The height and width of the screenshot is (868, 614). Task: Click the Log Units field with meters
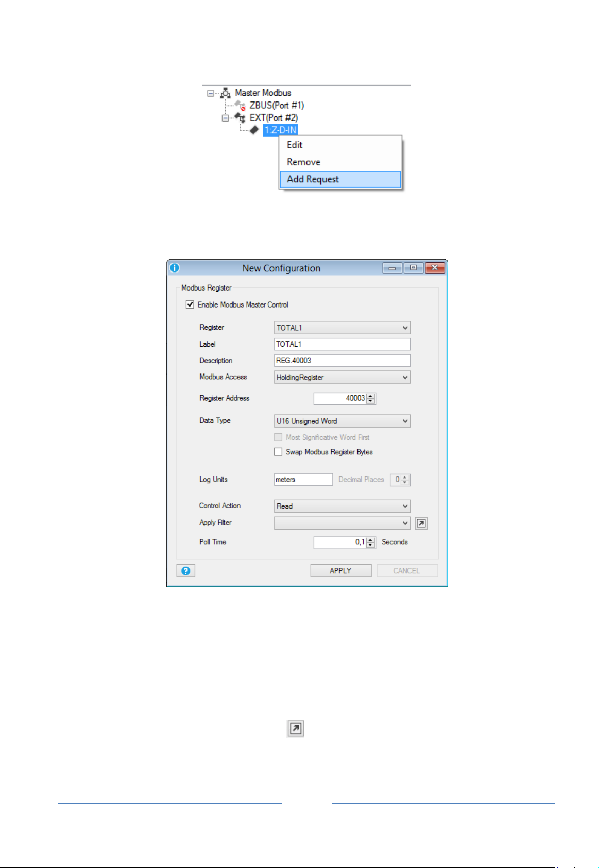(x=303, y=480)
